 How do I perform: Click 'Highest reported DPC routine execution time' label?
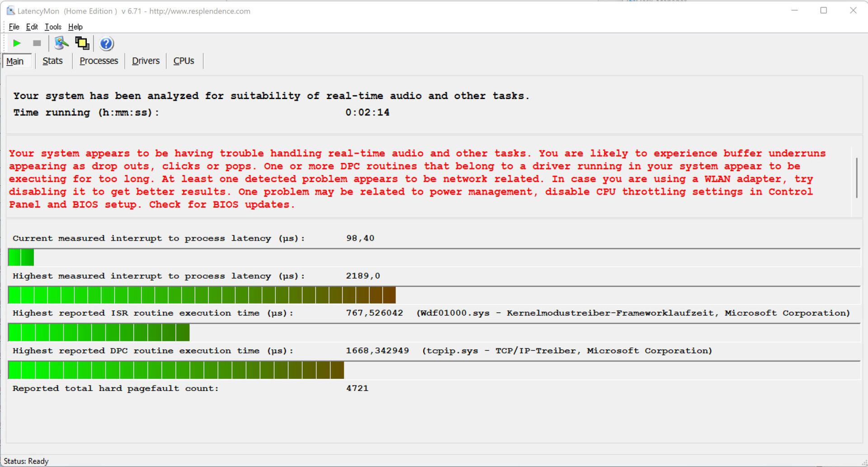[153, 351]
